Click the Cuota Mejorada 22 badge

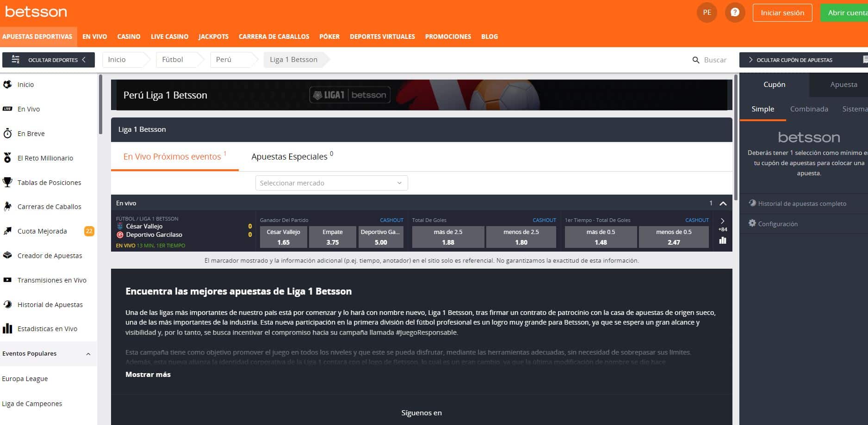(89, 231)
